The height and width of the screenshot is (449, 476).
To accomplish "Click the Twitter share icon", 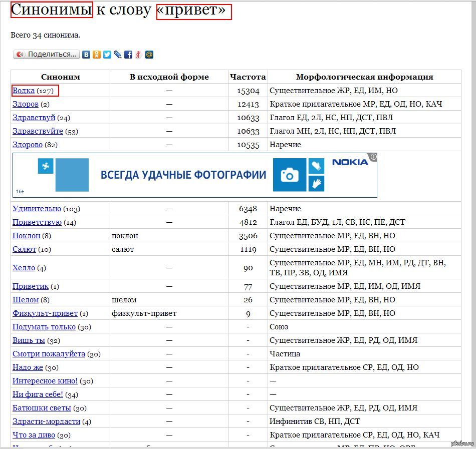I will [107, 55].
